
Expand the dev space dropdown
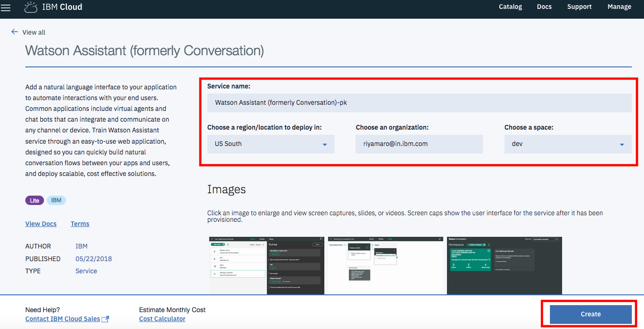pos(568,144)
